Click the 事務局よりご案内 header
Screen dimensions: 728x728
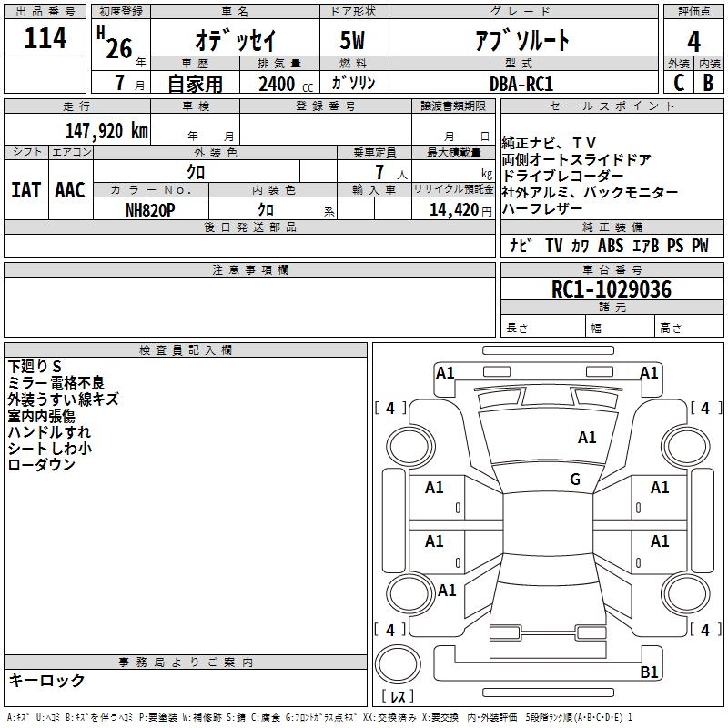[186, 662]
